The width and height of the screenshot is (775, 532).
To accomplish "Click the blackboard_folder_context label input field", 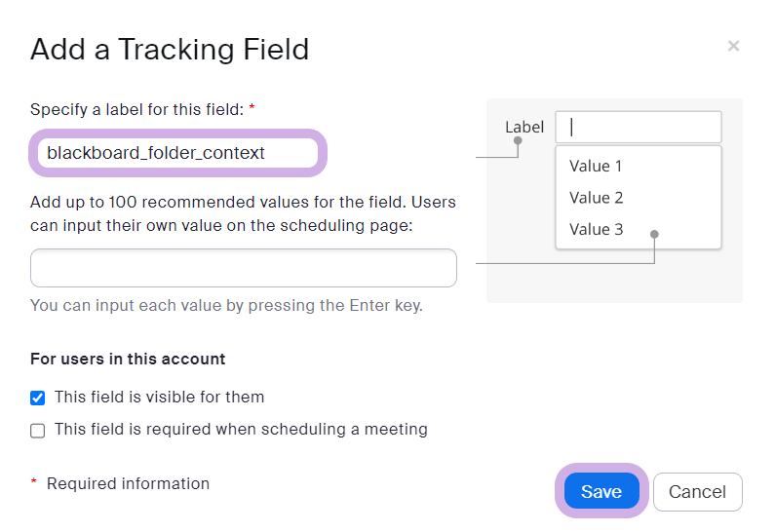I will pyautogui.click(x=178, y=153).
